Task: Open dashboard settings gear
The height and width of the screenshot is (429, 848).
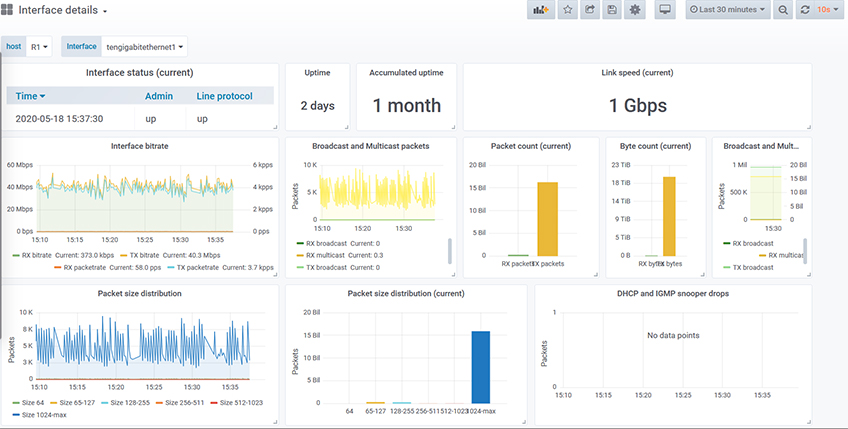Action: 635,10
